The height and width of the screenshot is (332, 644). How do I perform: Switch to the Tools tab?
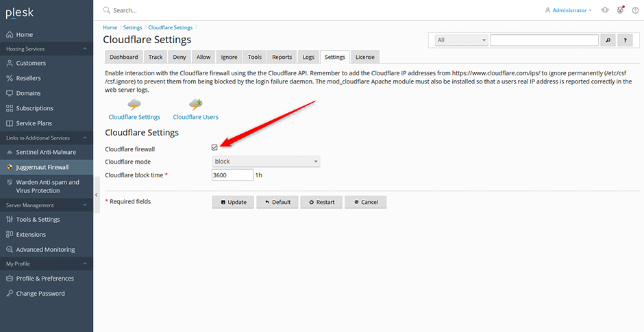coord(255,57)
